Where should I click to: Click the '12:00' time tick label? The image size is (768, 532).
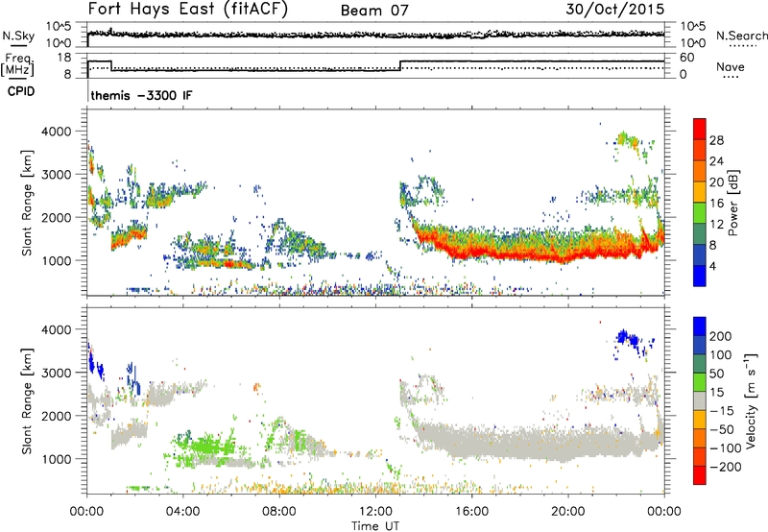click(375, 512)
